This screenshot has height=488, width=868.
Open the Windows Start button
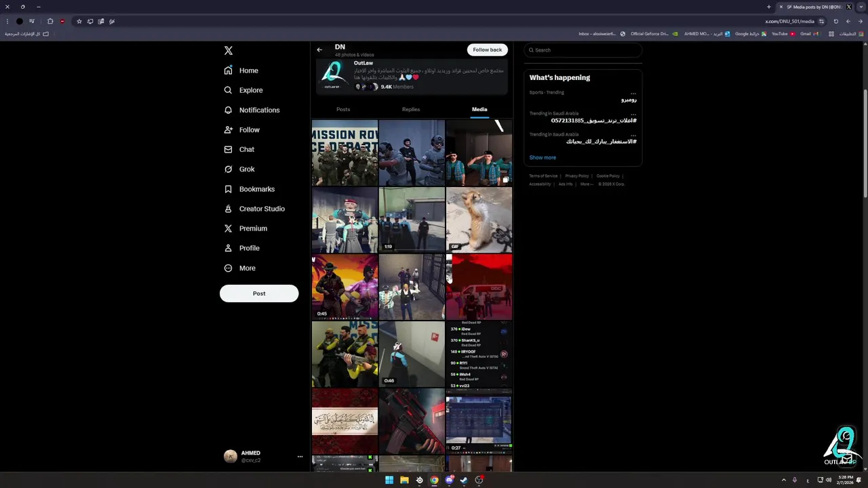(389, 480)
